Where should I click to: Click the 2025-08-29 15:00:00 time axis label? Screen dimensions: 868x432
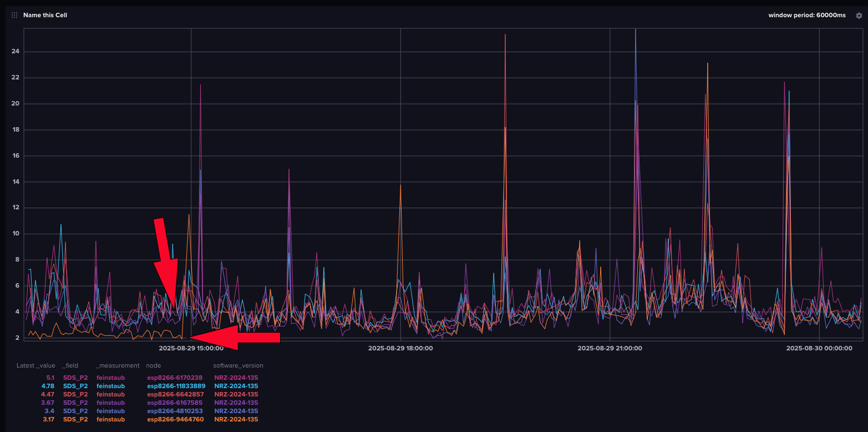coord(191,348)
